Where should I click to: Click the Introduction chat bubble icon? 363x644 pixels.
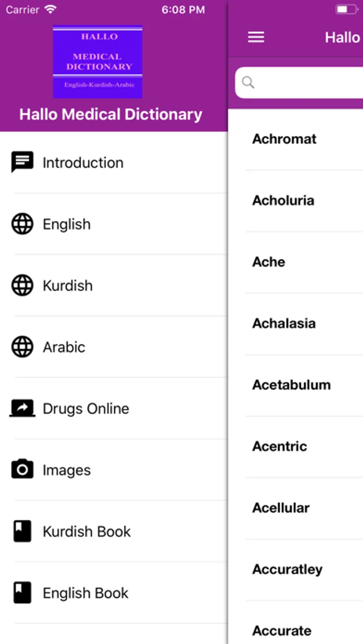[x=22, y=162]
